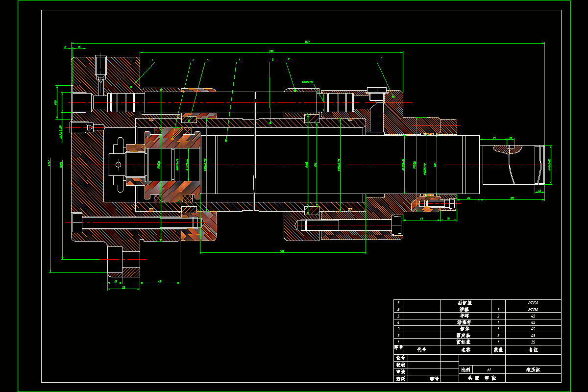Click the 学号 label in title block
This screenshot has width=588, height=392.
click(435, 379)
